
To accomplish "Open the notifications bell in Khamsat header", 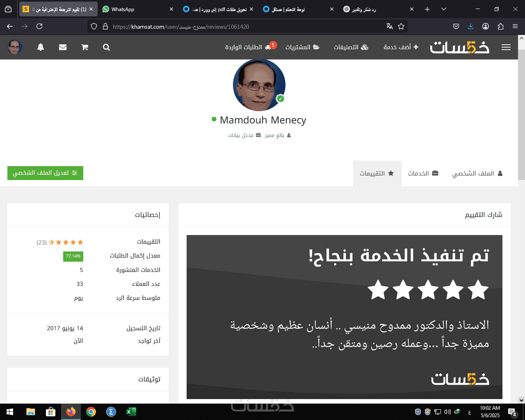I will point(41,47).
